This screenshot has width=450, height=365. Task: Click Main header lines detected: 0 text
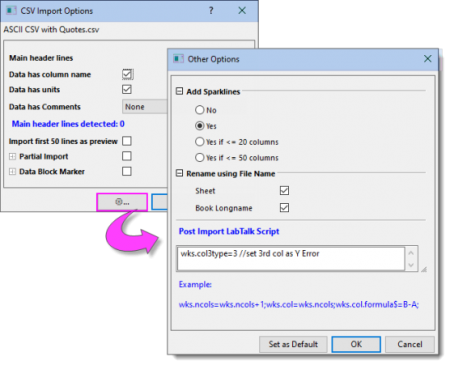[x=68, y=124]
